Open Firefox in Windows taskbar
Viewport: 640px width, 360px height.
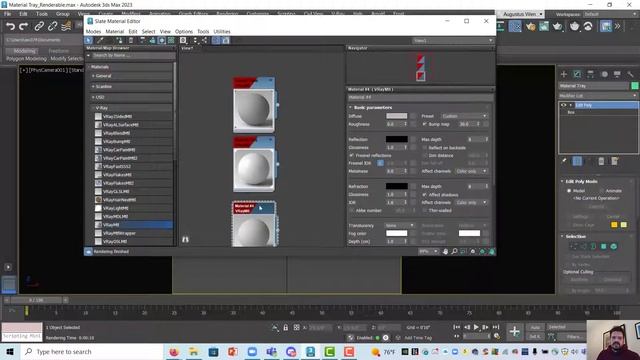[174, 352]
